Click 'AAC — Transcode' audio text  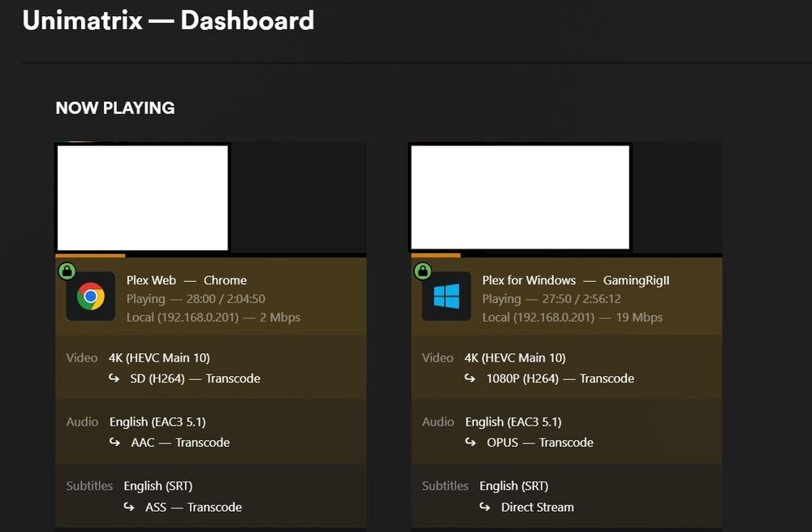180,443
